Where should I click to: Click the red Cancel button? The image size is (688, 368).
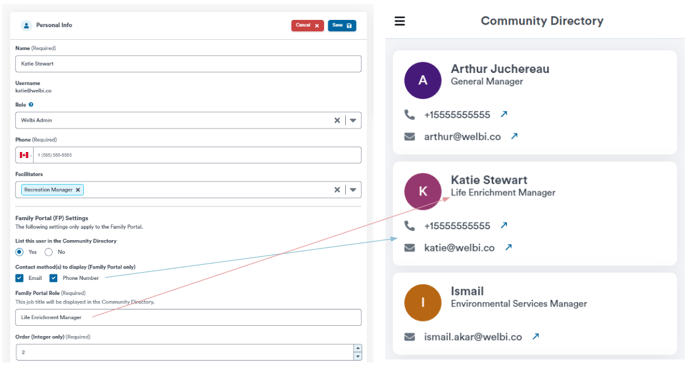[308, 25]
